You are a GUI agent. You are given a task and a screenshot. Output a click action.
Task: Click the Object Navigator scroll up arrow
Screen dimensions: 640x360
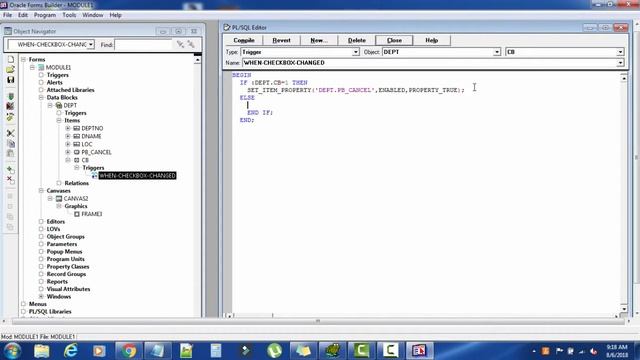(198, 60)
